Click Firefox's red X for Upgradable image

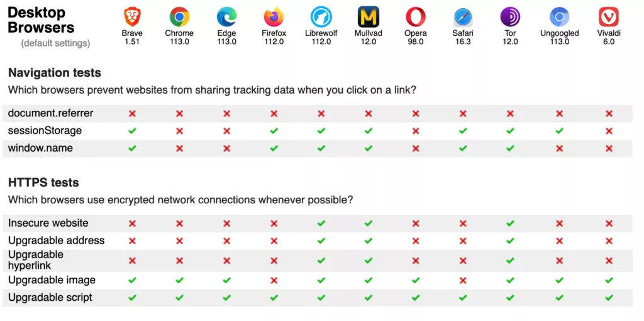click(274, 280)
